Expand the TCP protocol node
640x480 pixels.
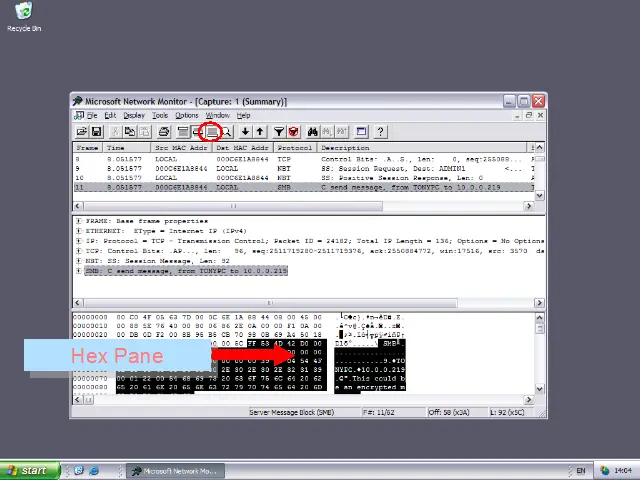point(79,251)
